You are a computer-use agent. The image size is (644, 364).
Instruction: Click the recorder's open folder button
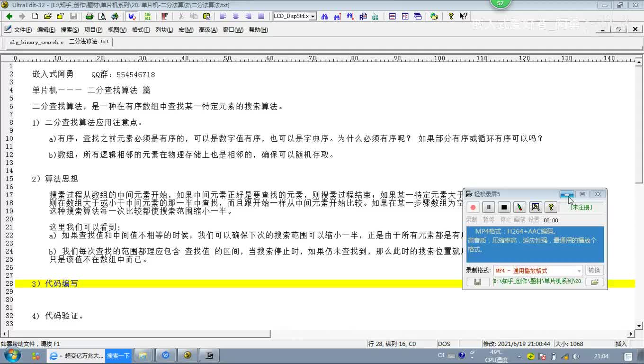pos(594,282)
